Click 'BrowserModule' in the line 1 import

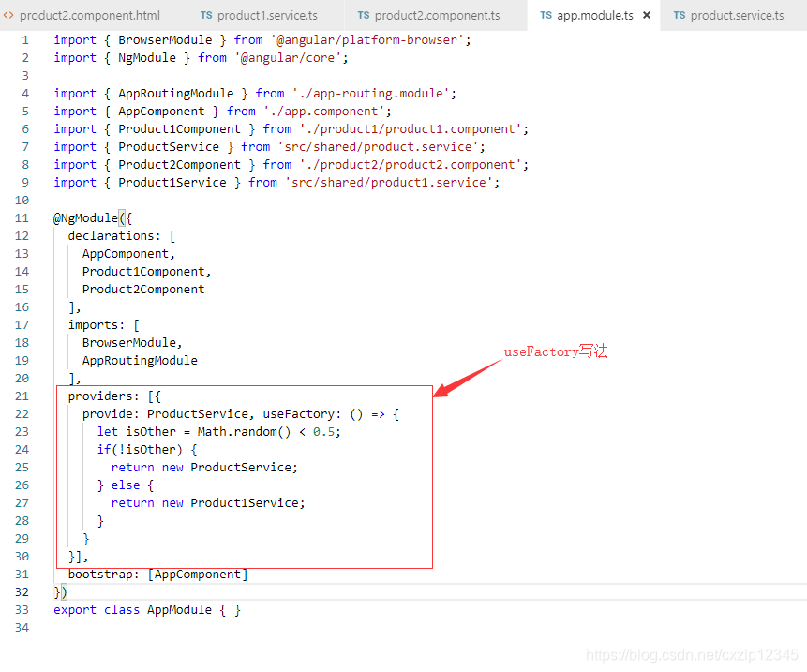click(165, 40)
